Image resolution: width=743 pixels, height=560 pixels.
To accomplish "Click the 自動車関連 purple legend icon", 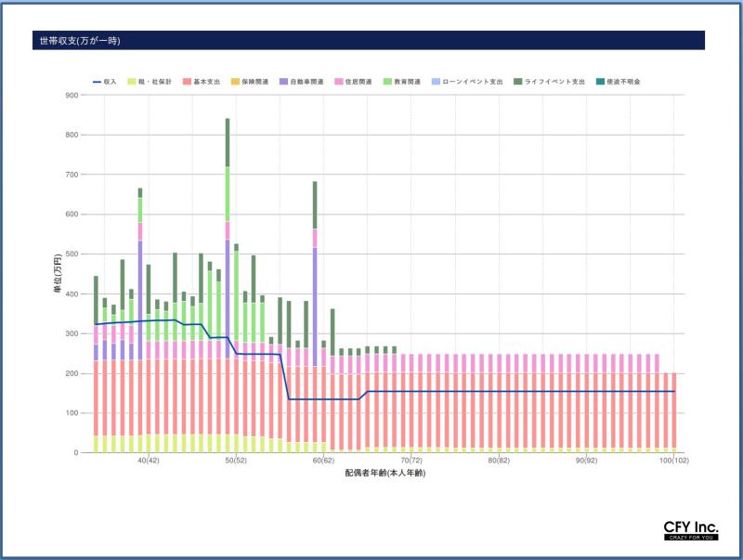I will [x=283, y=82].
